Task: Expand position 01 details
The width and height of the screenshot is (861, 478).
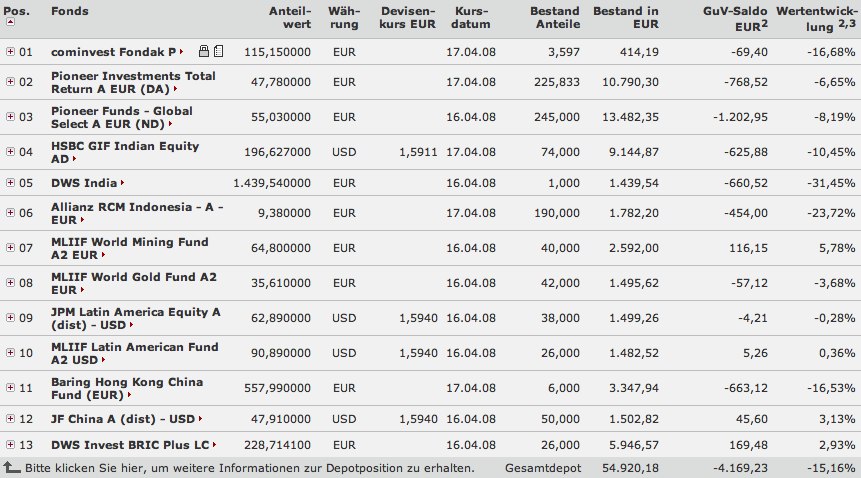Action: click(x=10, y=50)
